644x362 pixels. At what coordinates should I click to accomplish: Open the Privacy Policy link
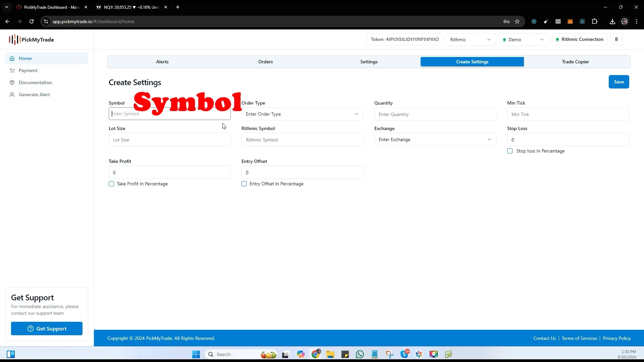click(616, 338)
